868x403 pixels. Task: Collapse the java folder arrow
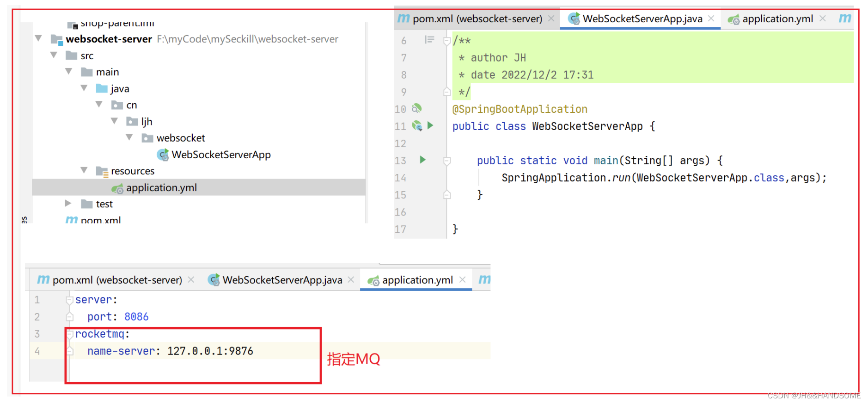84,88
